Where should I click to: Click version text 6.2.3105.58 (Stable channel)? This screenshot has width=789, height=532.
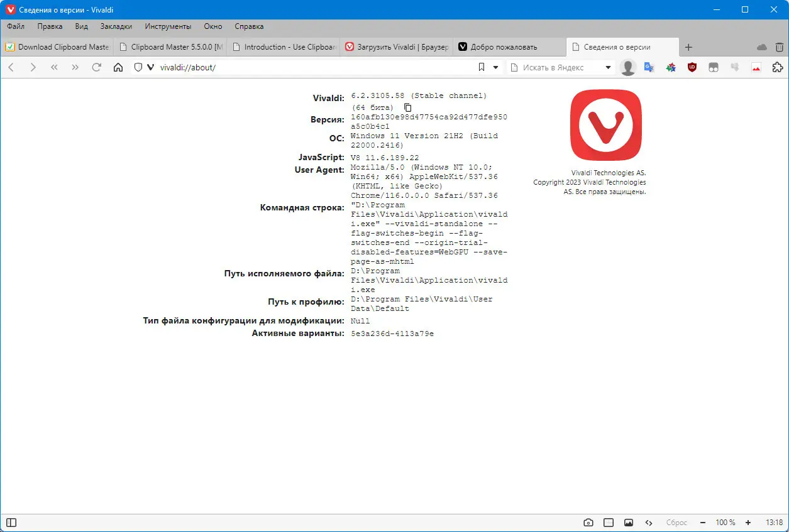coord(419,95)
